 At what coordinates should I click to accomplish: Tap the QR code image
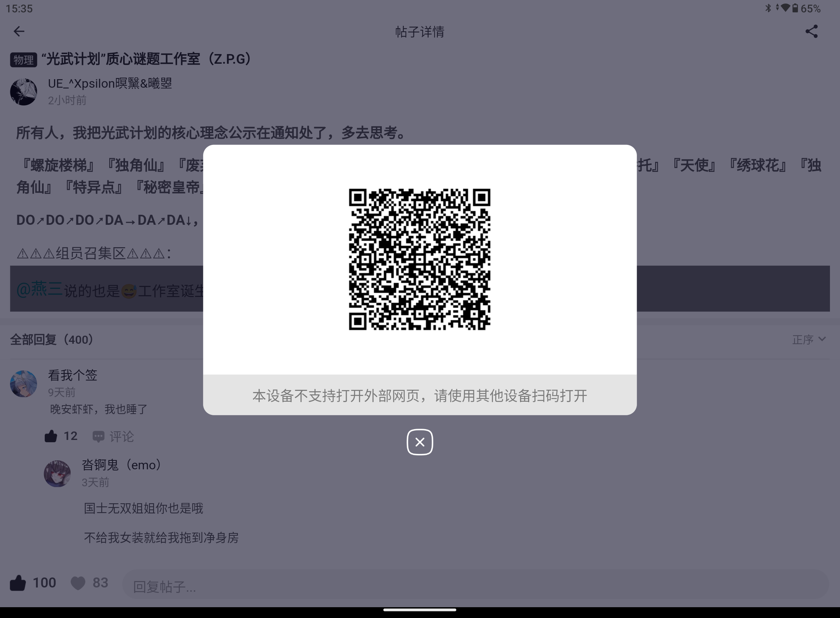coord(420,259)
